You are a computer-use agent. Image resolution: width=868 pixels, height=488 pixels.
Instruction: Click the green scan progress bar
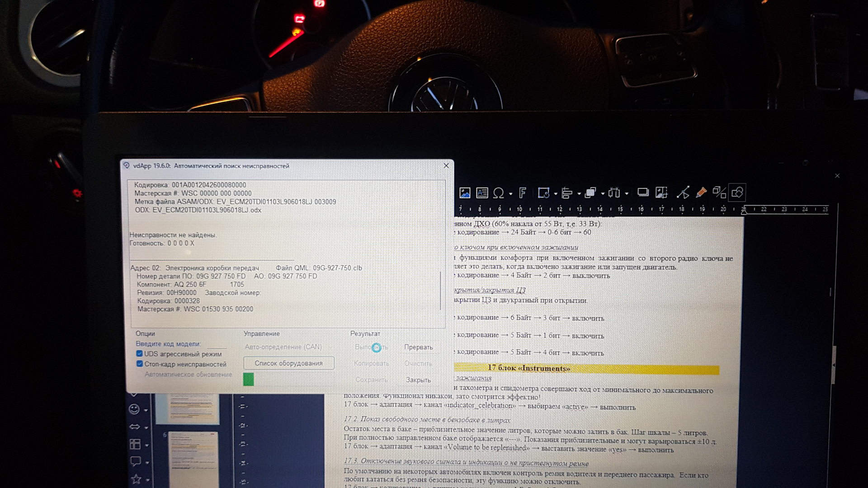249,379
